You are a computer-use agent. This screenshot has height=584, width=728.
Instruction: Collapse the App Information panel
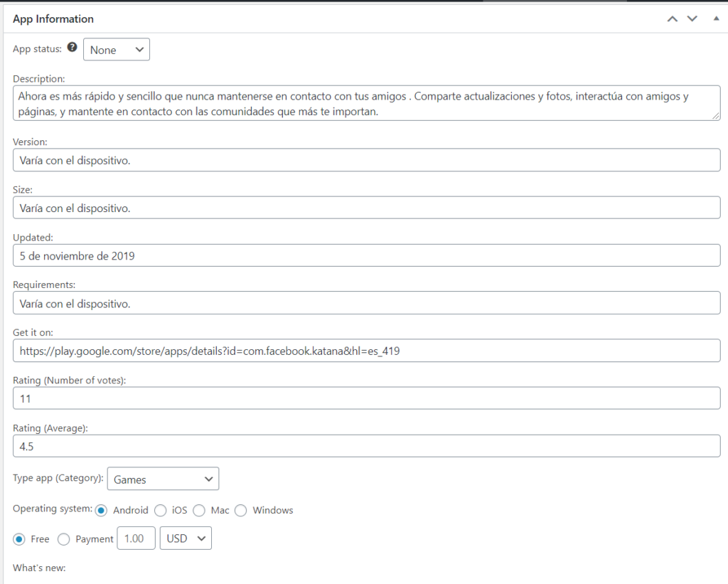coord(716,18)
